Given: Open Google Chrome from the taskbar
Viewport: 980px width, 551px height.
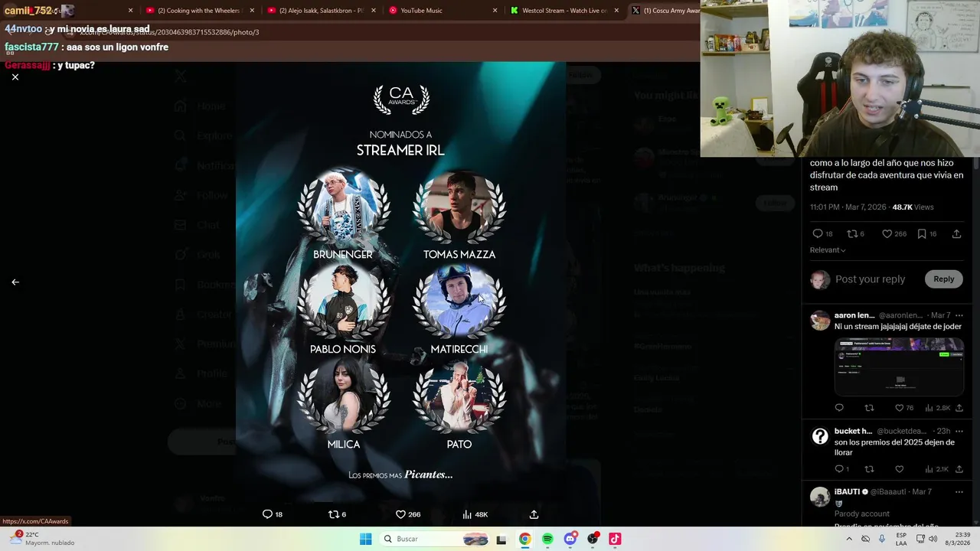Looking at the screenshot, I should click(x=524, y=539).
